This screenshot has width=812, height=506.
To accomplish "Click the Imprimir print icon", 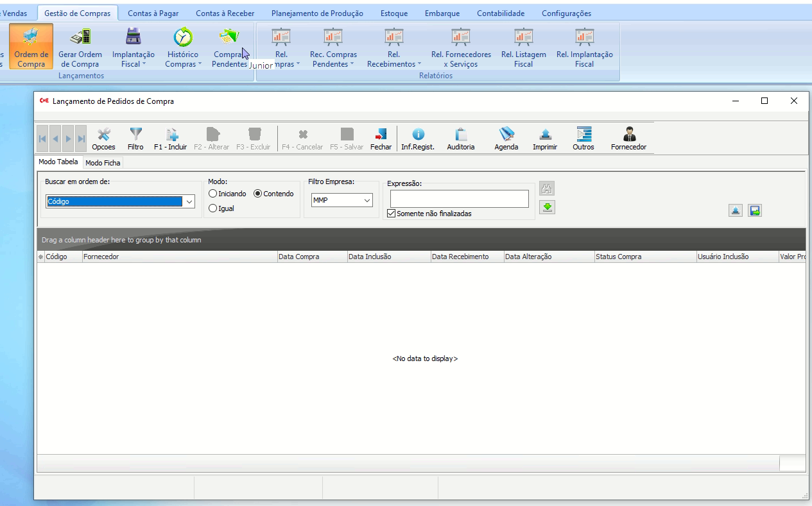I will (x=545, y=135).
